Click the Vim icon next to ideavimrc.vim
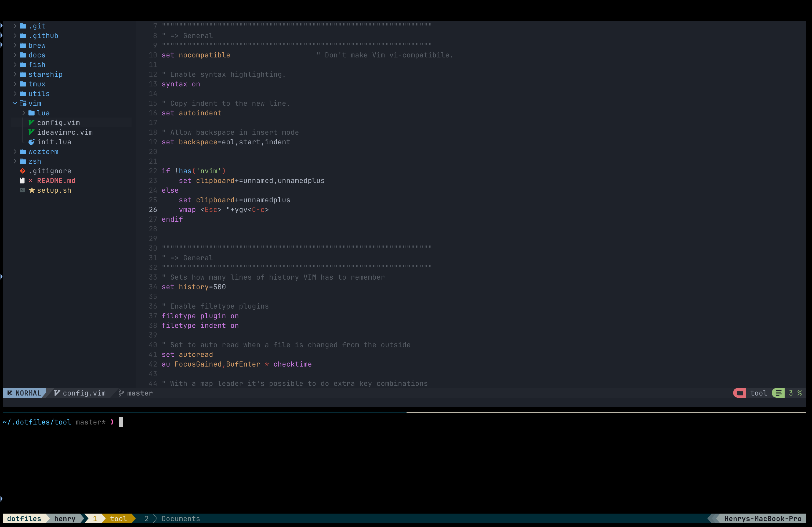Image resolution: width=812 pixels, height=527 pixels. [x=31, y=132]
